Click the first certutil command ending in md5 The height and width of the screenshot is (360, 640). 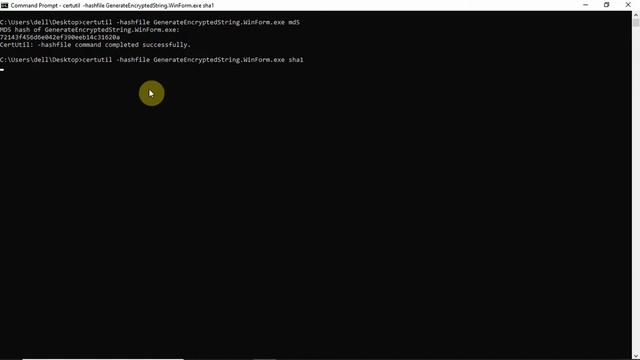pos(191,22)
